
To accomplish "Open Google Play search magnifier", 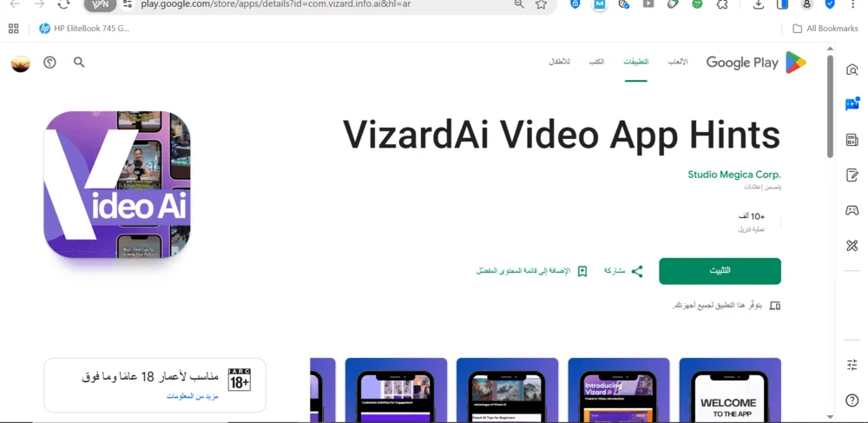I will click(79, 62).
